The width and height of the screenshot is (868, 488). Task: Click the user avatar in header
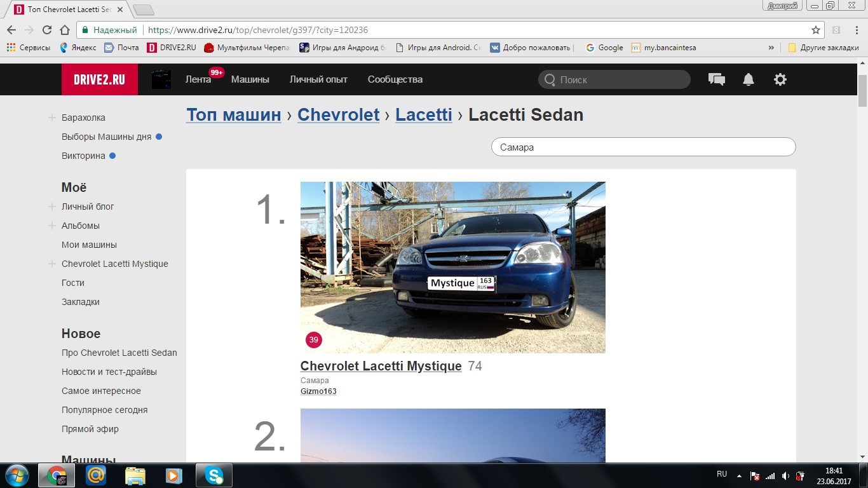[x=161, y=79]
